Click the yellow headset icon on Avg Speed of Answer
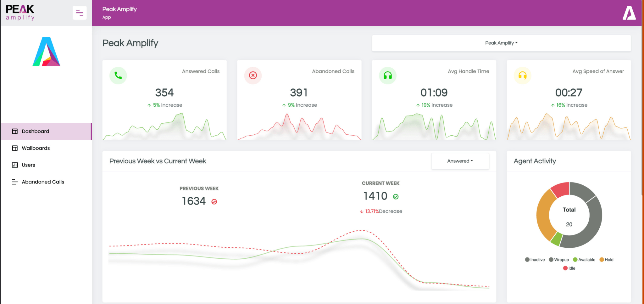The height and width of the screenshot is (304, 644). coord(522,76)
